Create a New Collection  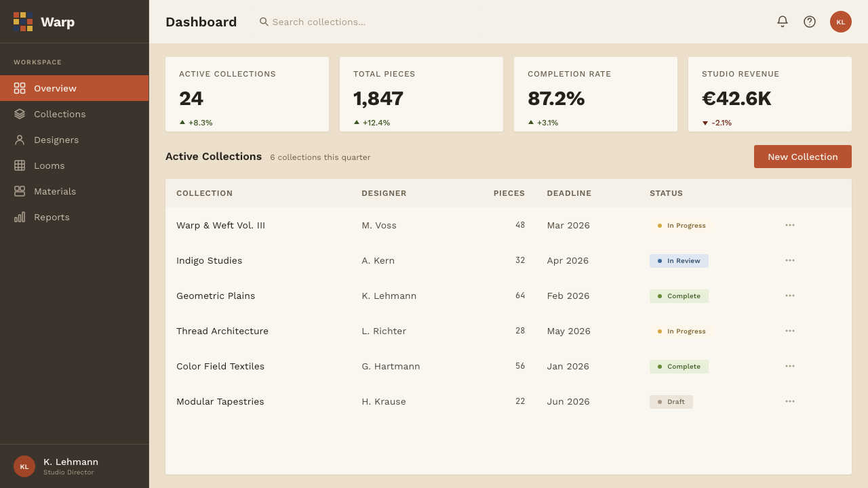pyautogui.click(x=803, y=157)
